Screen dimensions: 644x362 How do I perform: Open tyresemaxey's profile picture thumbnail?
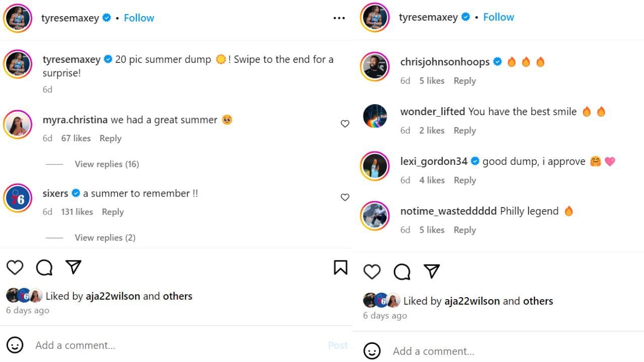click(18, 18)
